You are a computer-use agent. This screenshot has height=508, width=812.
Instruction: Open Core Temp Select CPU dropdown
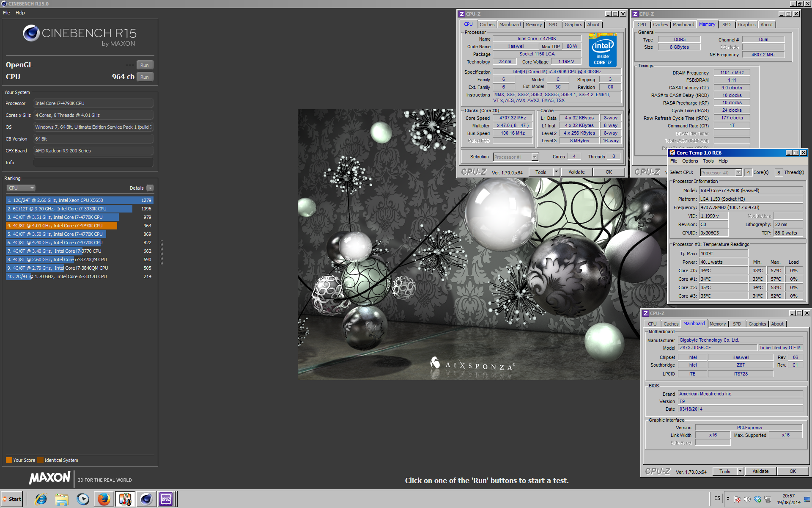tap(738, 172)
